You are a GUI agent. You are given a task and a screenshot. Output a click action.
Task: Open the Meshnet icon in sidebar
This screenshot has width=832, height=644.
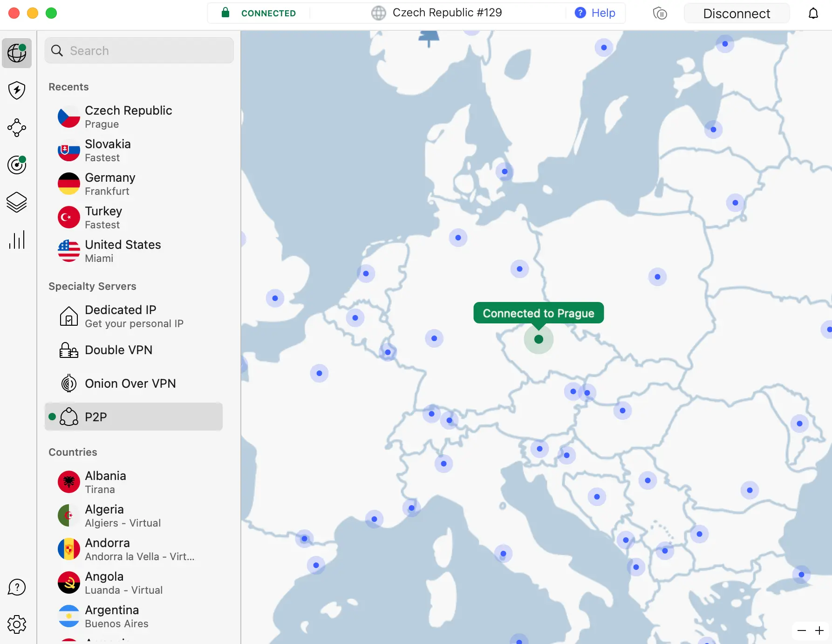pos(17,128)
